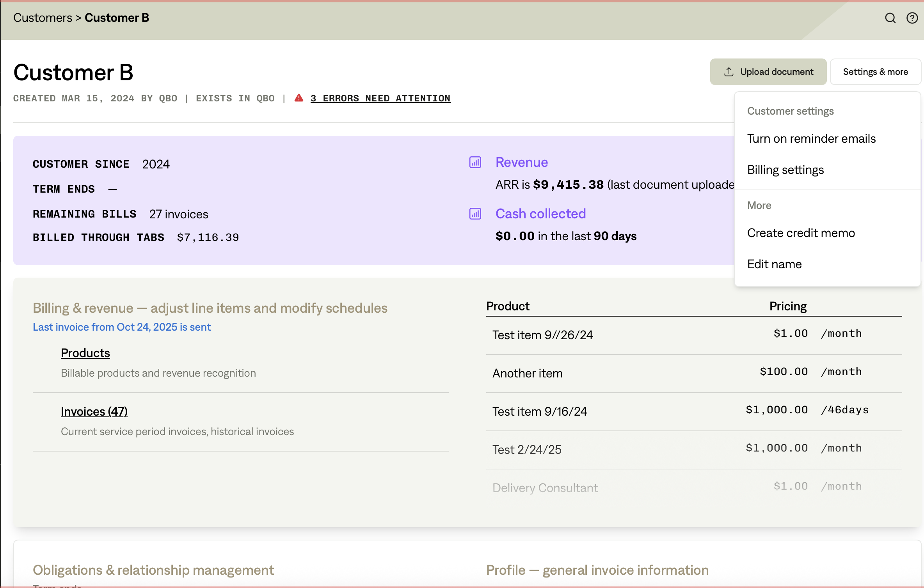924x588 pixels.
Task: Select Turn on reminder emails
Action: [811, 138]
